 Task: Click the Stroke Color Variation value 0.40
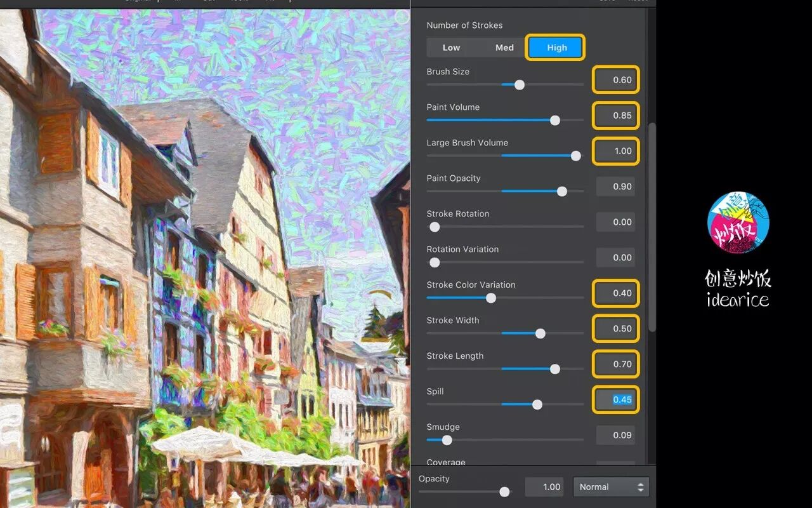(615, 293)
